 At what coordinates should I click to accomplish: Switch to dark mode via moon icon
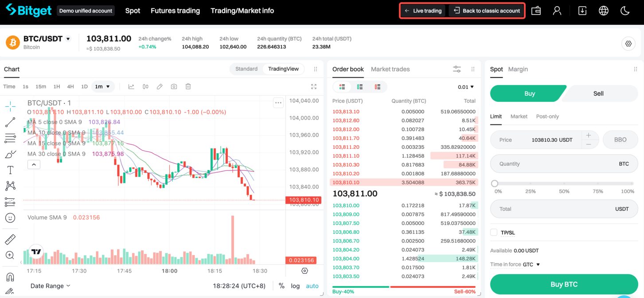625,10
